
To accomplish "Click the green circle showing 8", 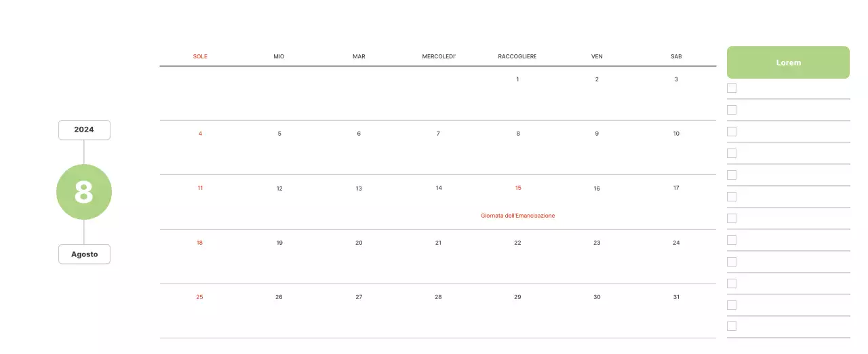I will (x=83, y=192).
